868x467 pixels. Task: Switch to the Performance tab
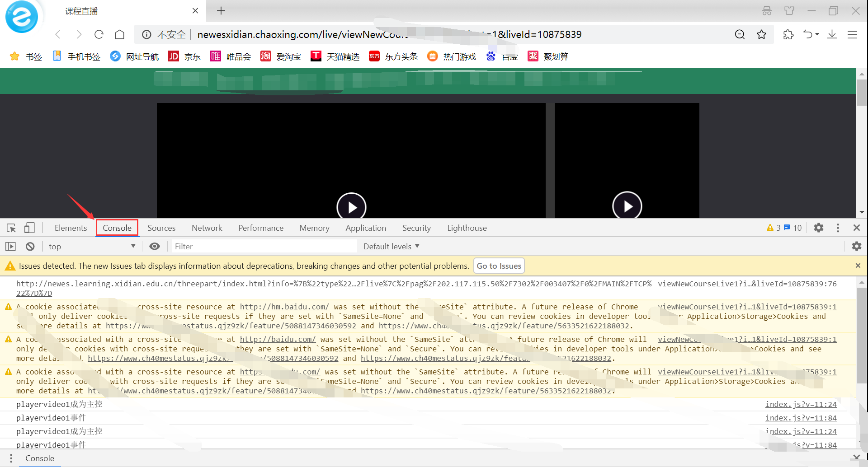[x=261, y=228]
